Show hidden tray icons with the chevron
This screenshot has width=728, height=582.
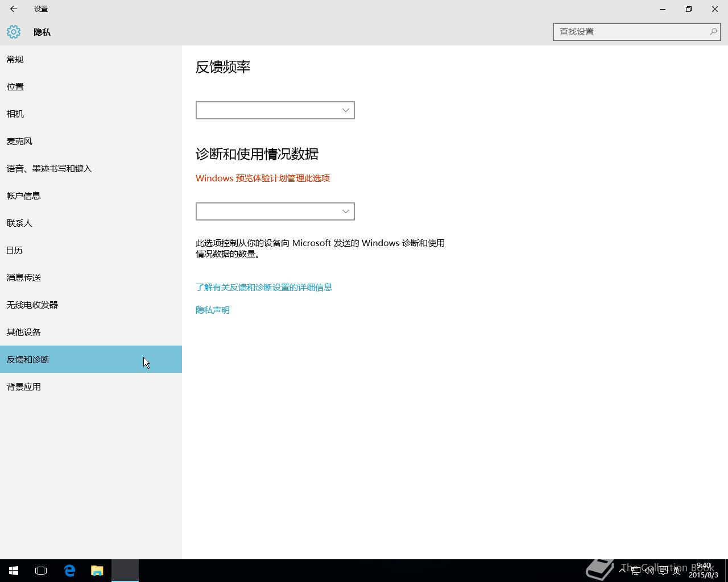coord(622,571)
